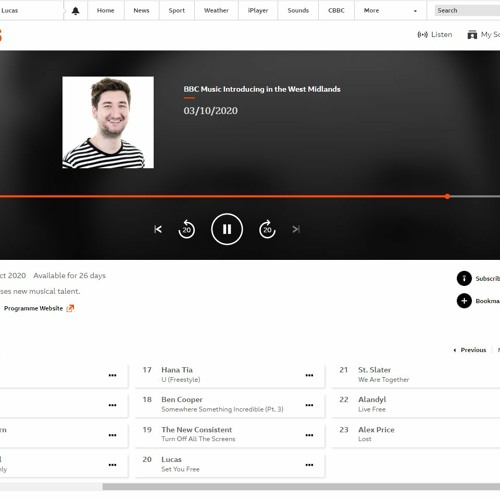The height and width of the screenshot is (500, 500).
Task: Select track 23 Alex Price
Action: click(416, 434)
